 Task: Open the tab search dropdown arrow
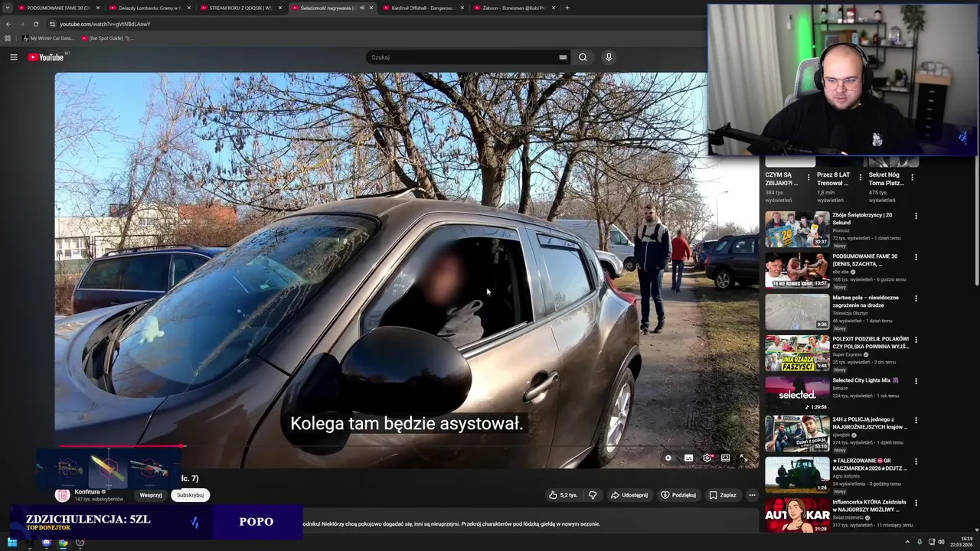7,8
